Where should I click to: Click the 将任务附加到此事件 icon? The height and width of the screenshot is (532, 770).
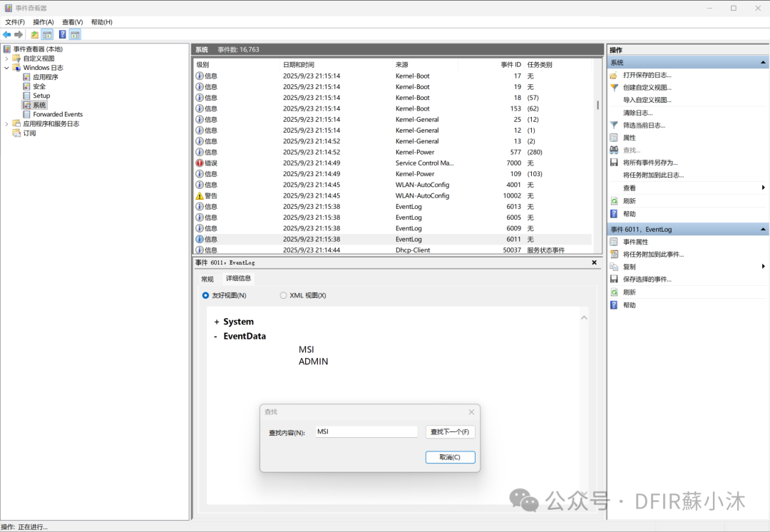[x=614, y=254]
